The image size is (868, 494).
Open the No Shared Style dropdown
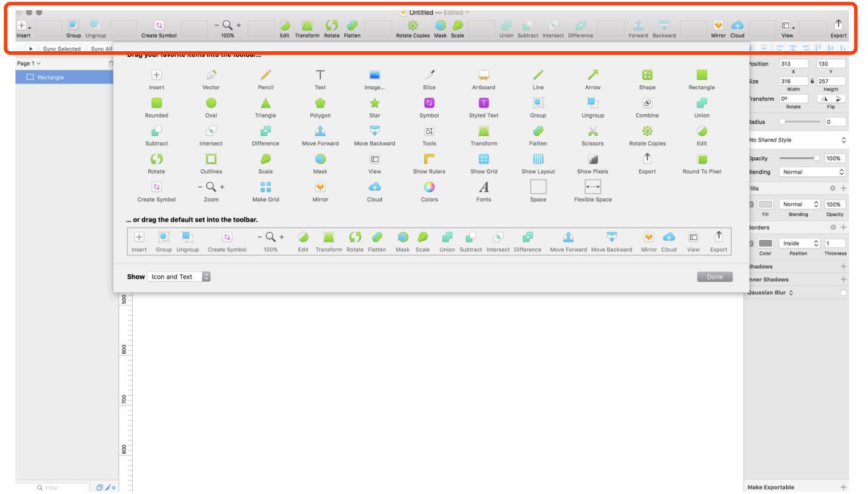coord(797,140)
